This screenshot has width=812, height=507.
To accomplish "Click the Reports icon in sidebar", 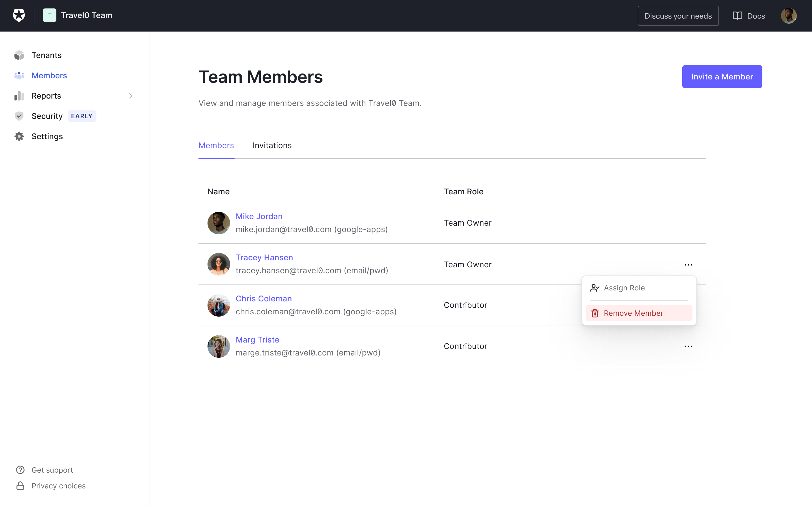I will click(19, 95).
